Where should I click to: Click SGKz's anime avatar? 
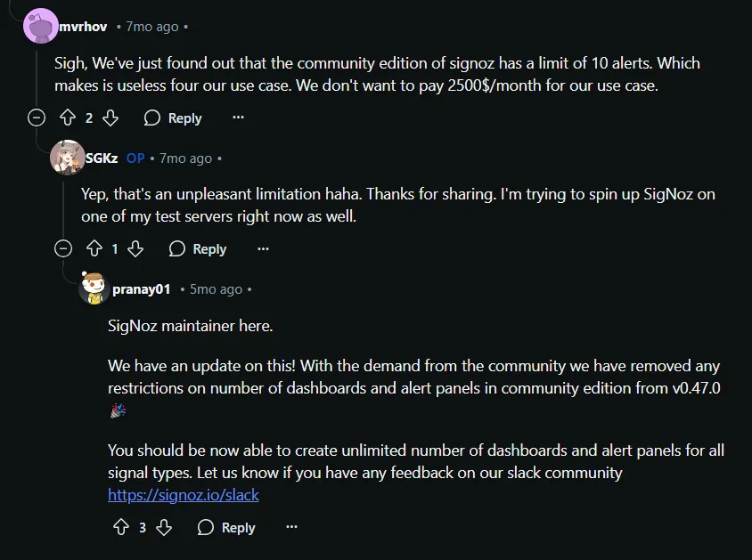pyautogui.click(x=67, y=158)
